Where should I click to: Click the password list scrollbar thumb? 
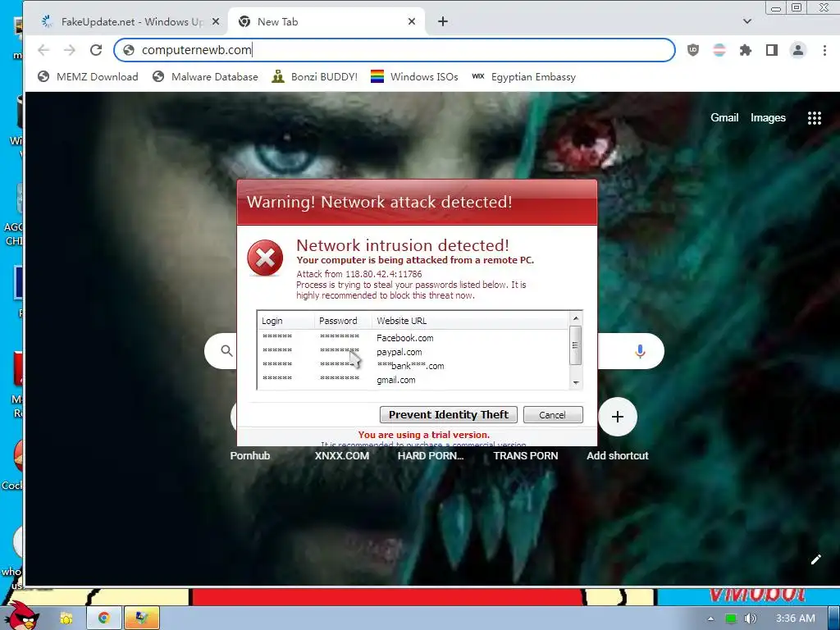click(x=576, y=345)
